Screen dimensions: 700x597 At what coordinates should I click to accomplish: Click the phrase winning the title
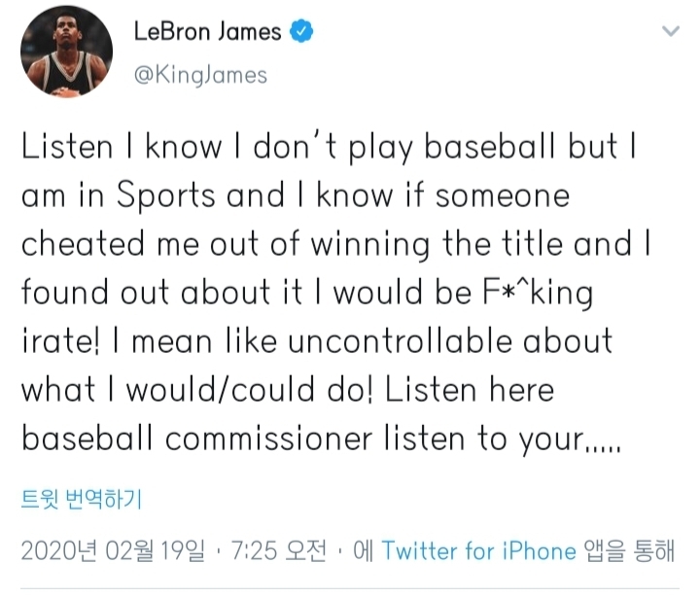coord(437,245)
